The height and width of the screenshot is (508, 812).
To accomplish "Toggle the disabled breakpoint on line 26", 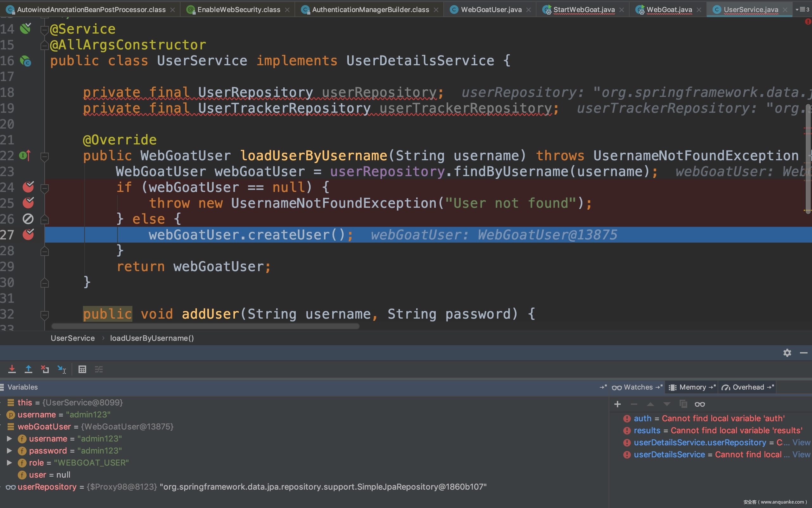I will 28,219.
